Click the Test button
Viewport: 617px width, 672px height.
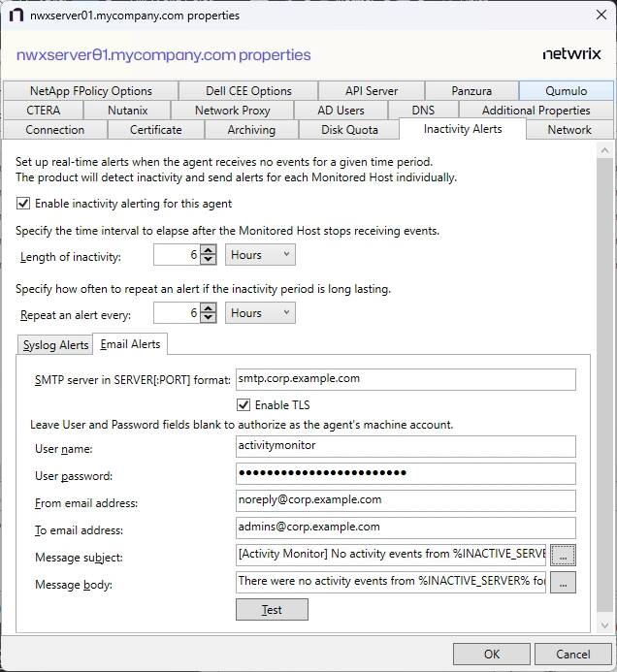tap(272, 609)
